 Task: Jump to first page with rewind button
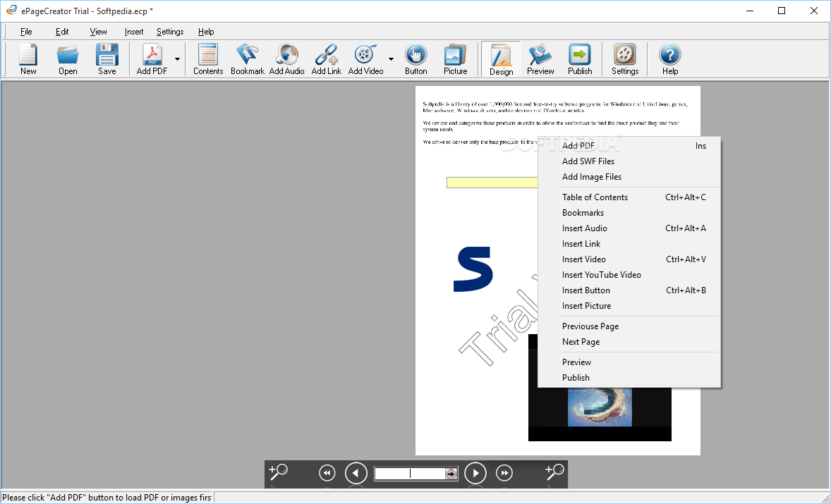pyautogui.click(x=327, y=473)
